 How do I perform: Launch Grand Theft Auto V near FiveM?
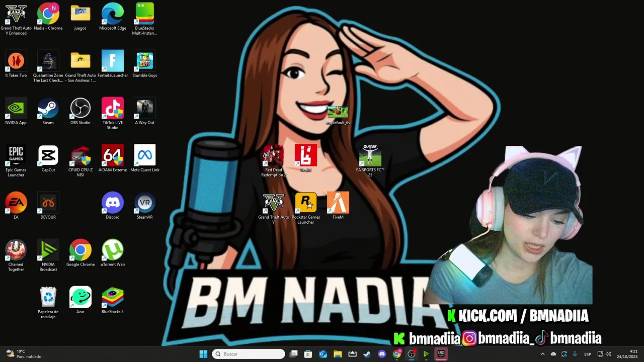(x=274, y=208)
